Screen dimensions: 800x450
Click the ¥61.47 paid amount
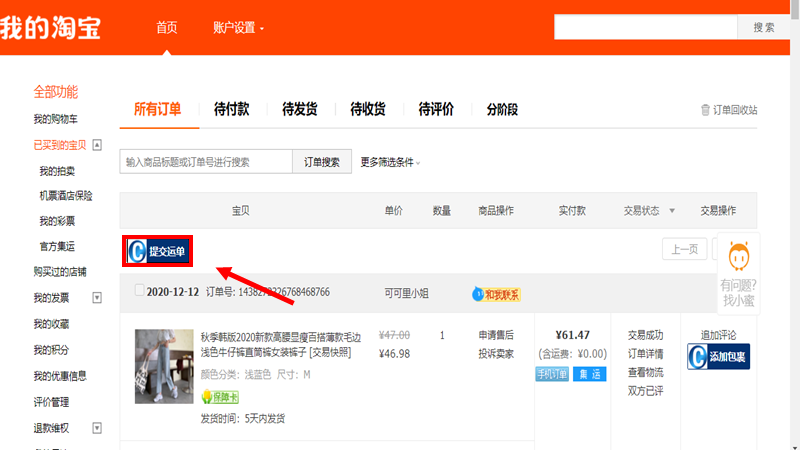click(x=572, y=335)
